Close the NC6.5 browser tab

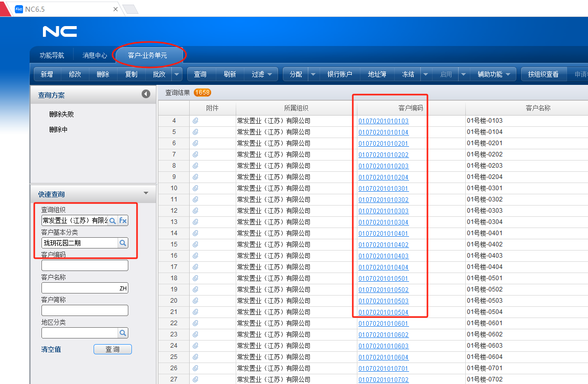coord(116,9)
